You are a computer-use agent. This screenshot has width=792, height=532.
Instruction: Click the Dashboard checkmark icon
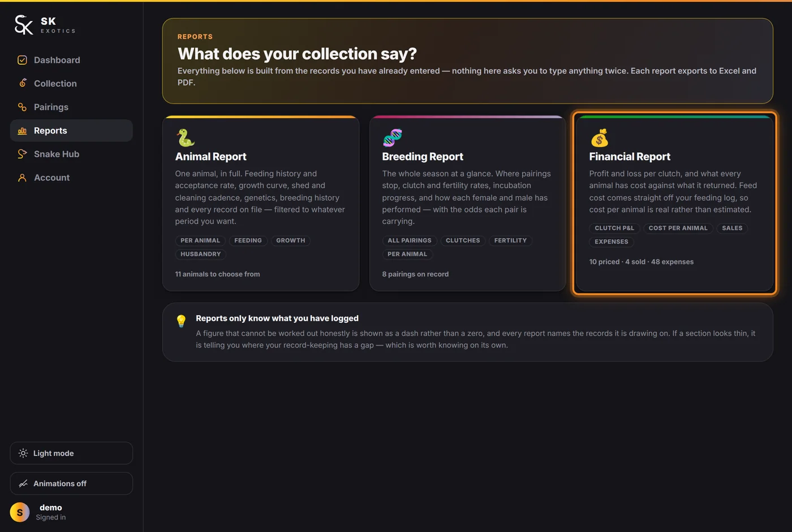pos(22,60)
